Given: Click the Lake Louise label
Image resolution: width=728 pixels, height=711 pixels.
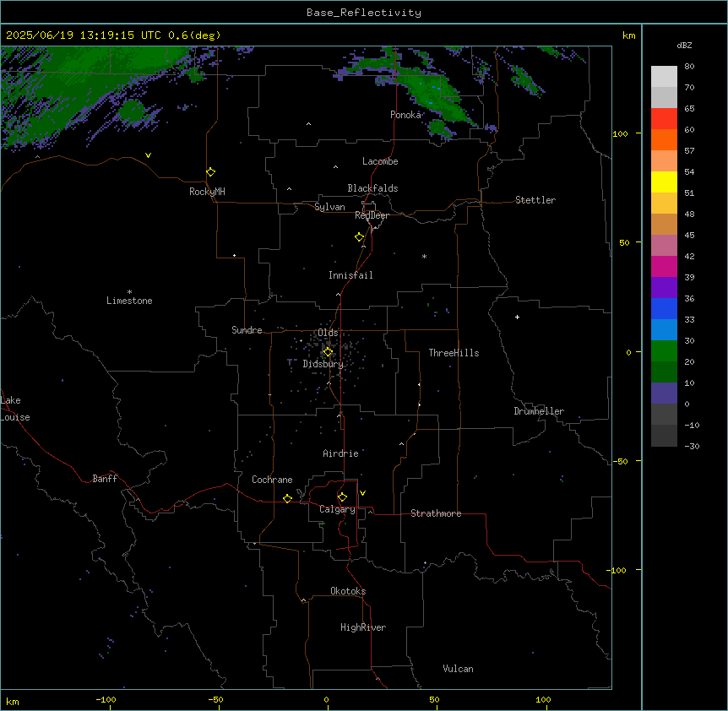Looking at the screenshot, I should pyautogui.click(x=14, y=409).
